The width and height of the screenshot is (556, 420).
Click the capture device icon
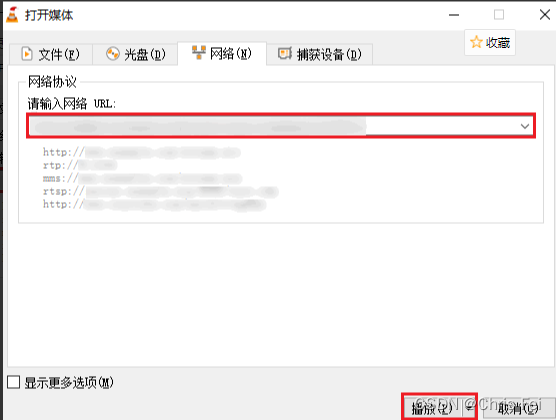pyautogui.click(x=285, y=54)
